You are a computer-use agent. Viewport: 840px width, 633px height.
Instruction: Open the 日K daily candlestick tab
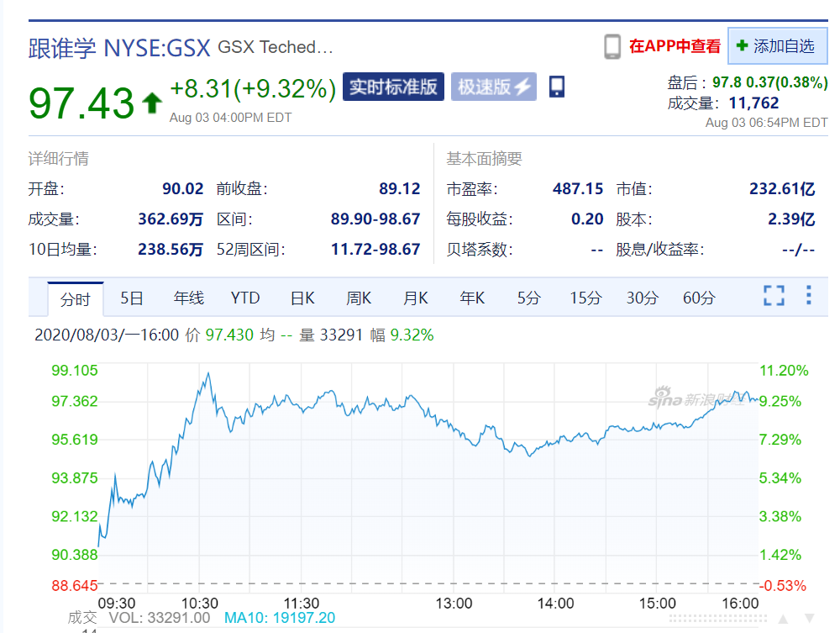(x=302, y=298)
